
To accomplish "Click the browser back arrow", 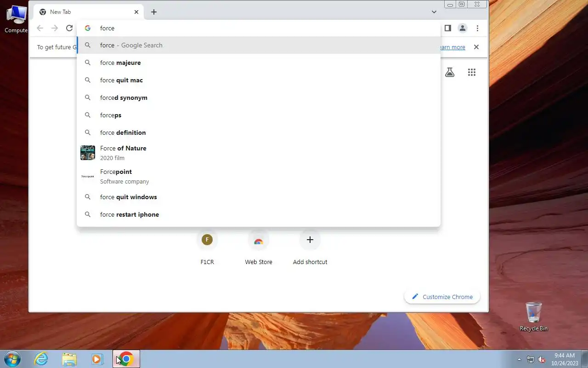I will point(40,28).
